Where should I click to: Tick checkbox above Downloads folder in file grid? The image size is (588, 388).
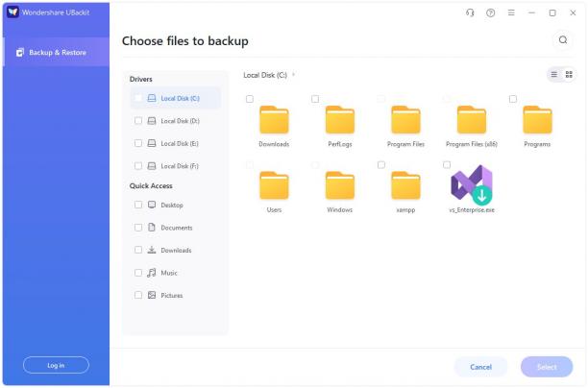click(250, 99)
